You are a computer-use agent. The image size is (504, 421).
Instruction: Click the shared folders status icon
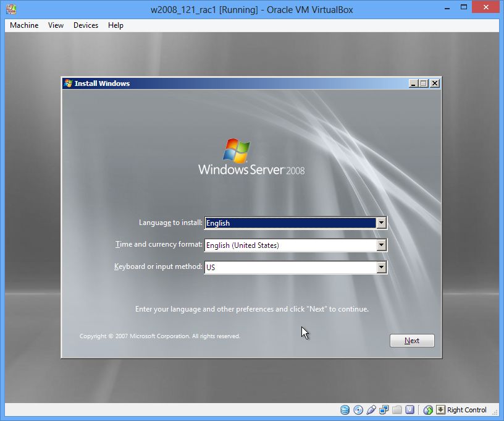(397, 410)
